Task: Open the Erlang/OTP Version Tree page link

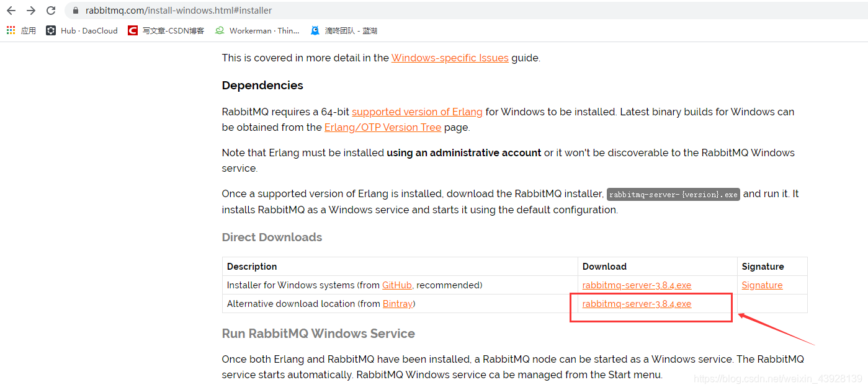Action: coord(383,127)
